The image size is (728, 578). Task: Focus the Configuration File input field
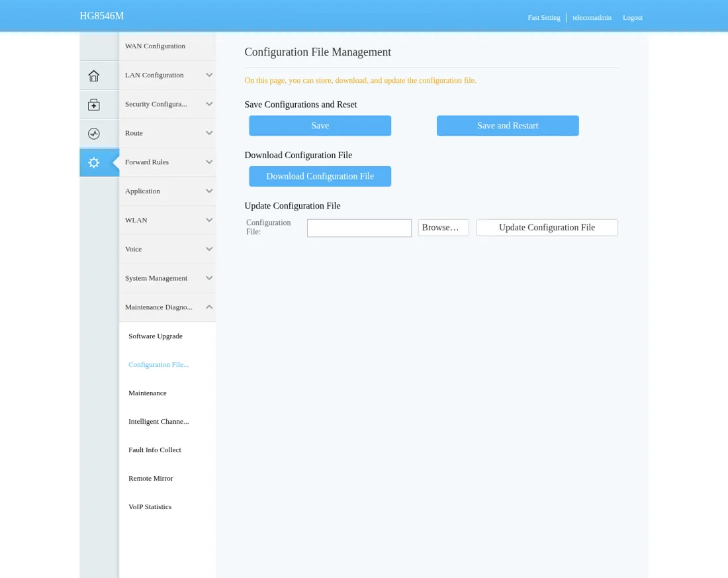coord(359,228)
